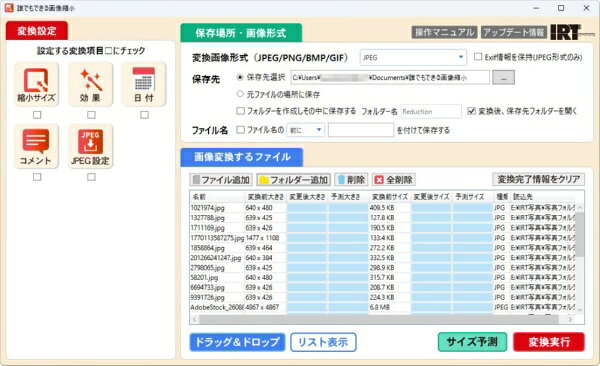Click the 変換設定 tab header
Viewport: 600px width, 366px height.
point(37,31)
